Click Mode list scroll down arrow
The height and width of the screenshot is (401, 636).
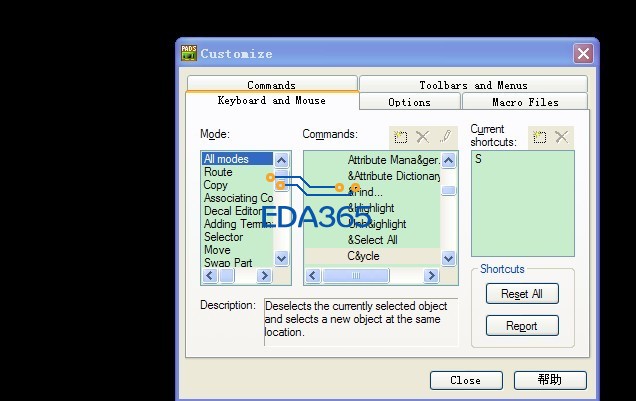pyautogui.click(x=281, y=258)
